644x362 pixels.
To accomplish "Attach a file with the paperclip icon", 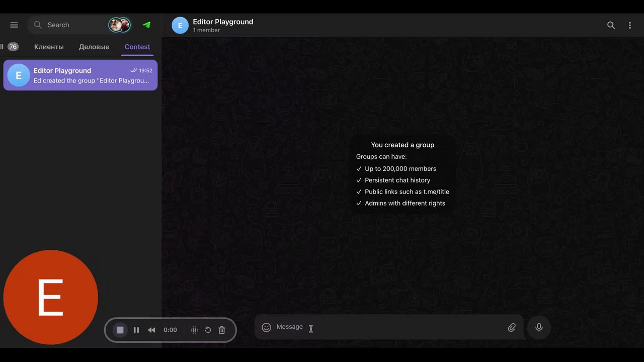I will coord(512,327).
